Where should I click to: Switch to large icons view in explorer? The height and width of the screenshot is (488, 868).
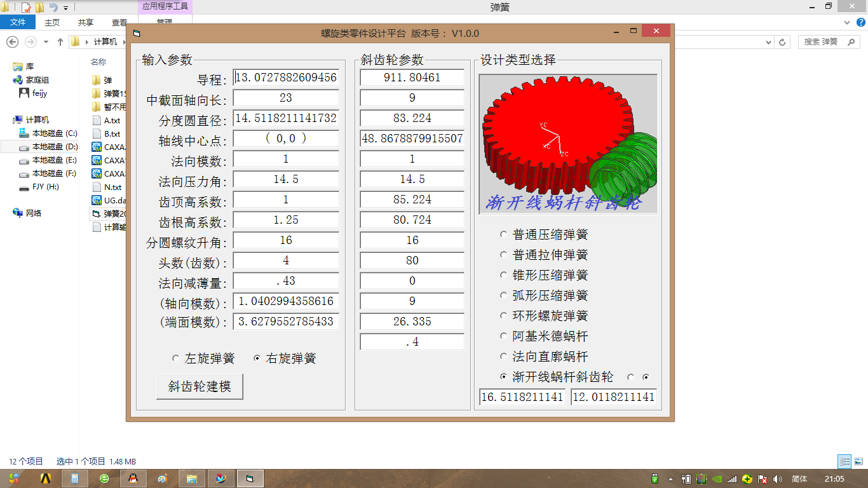[858, 461]
